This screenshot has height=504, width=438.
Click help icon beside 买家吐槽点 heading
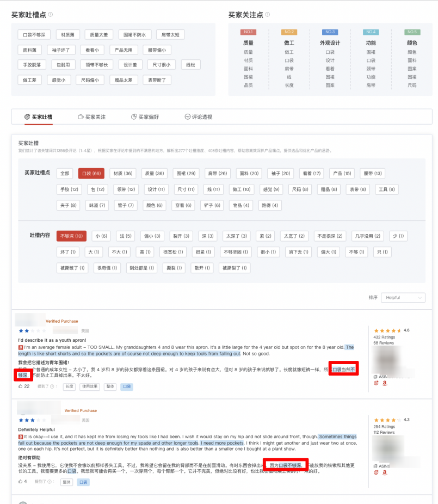[51, 15]
